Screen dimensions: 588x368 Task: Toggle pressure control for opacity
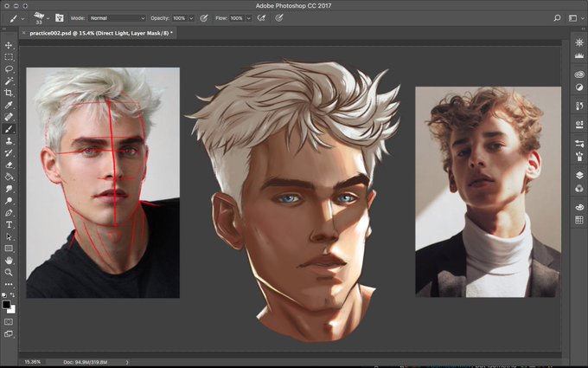tap(203, 18)
